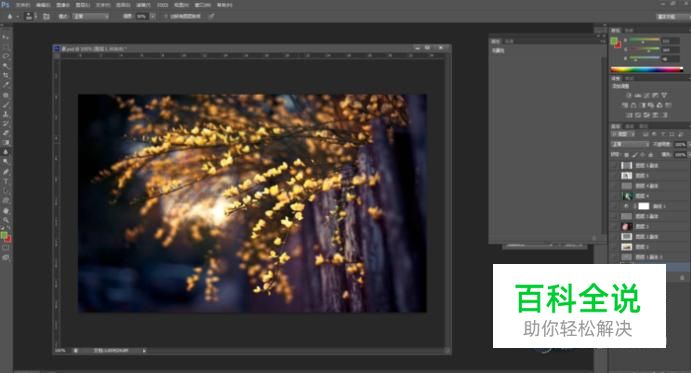The image size is (691, 373).
Task: Toggle visibility of the topmost layer
Action: 615,165
